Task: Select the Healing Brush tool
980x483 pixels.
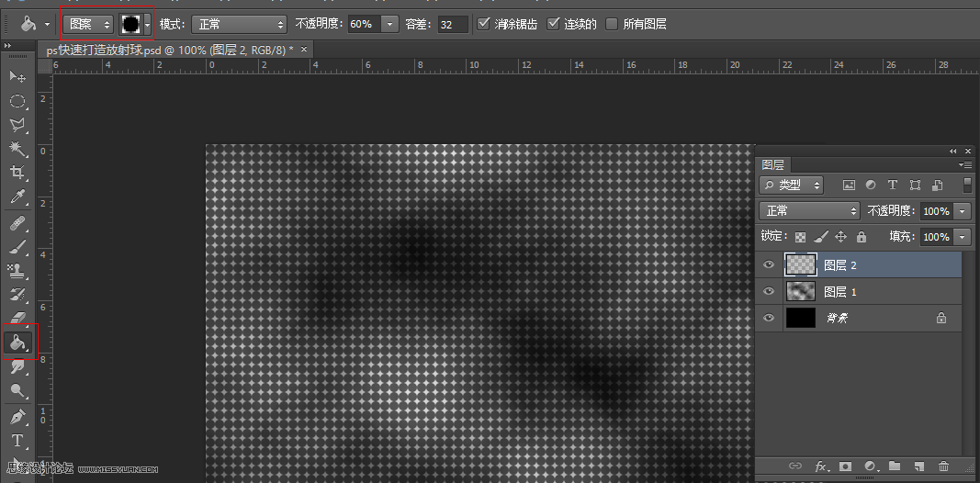Action: tap(17, 222)
